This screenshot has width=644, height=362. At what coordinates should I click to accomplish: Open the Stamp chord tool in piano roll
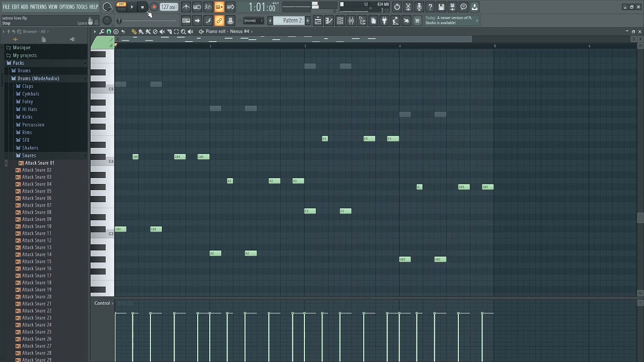[116, 31]
